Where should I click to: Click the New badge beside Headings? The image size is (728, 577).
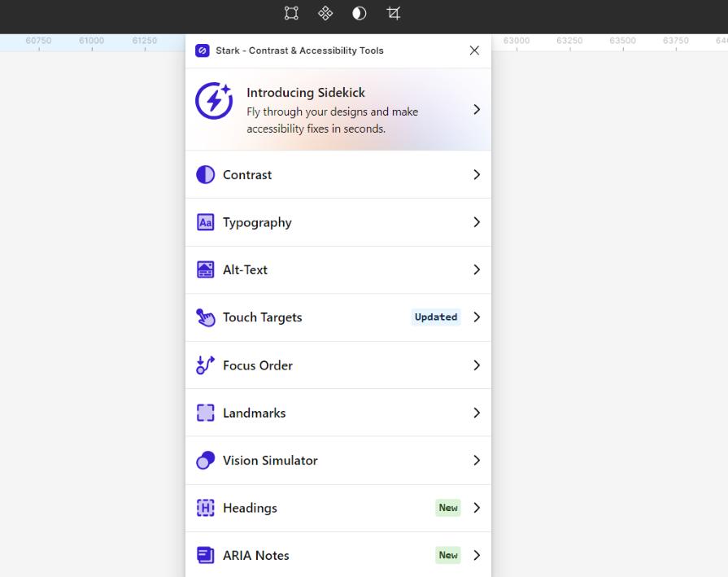coord(447,507)
